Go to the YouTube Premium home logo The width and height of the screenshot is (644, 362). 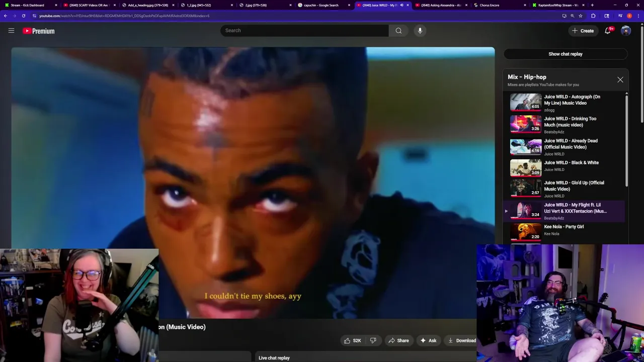point(38,31)
